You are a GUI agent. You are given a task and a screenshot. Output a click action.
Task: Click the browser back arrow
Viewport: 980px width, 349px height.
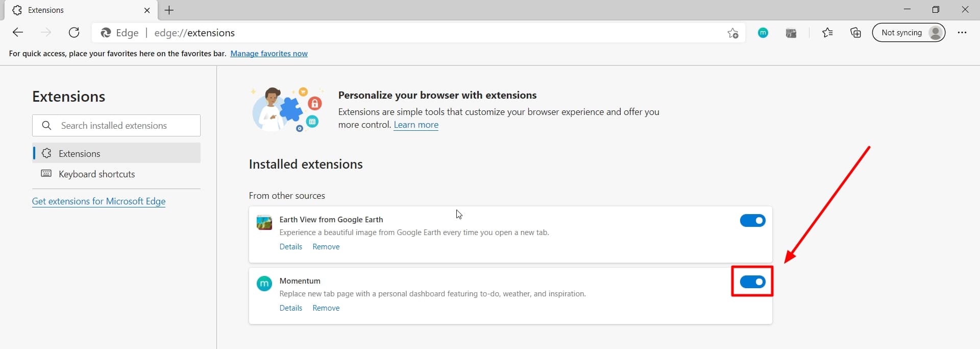coord(18,33)
